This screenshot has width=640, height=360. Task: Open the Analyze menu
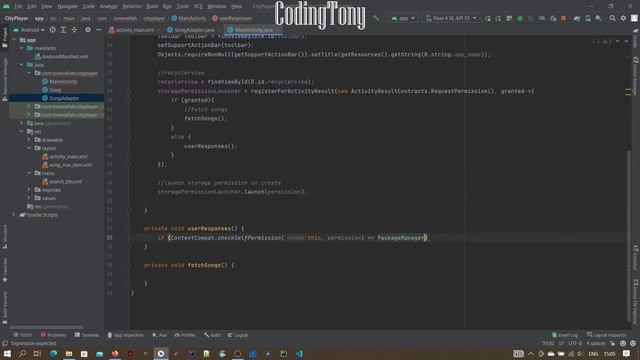point(109,7)
